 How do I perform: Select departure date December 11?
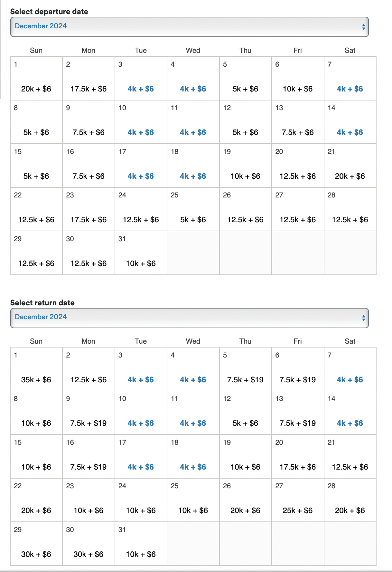click(x=193, y=132)
